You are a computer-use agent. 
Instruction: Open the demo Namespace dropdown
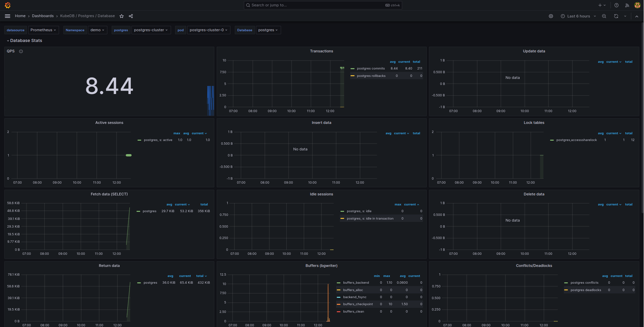pos(97,30)
